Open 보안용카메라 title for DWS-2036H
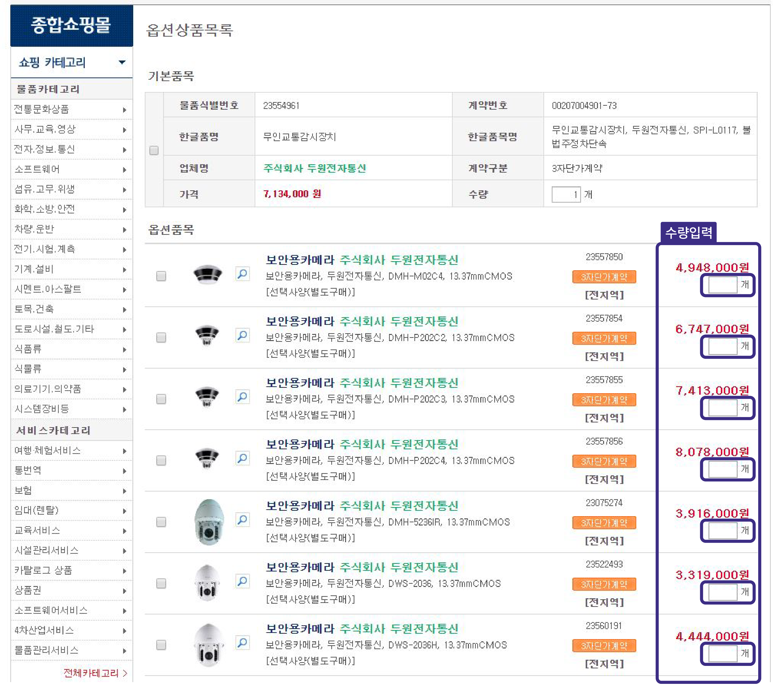 tap(300, 629)
